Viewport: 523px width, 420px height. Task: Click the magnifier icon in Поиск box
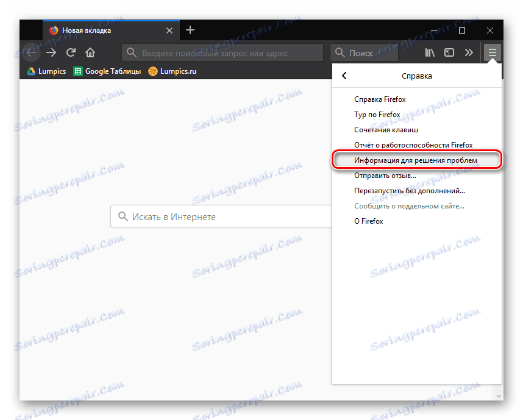340,52
